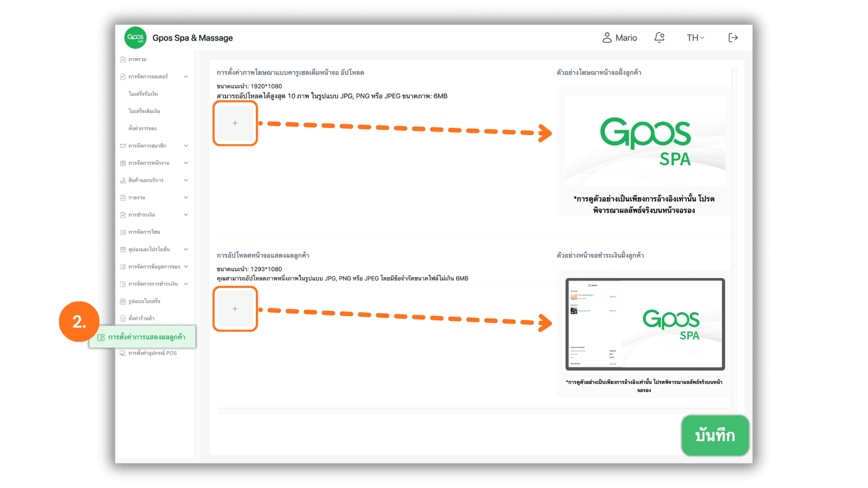
Task: Open การตั้งค่าอุปกรณ์ POS device settings
Action: (x=148, y=353)
